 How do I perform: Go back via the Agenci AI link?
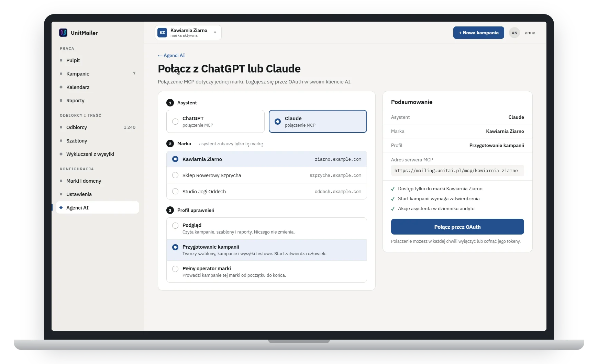[x=171, y=55]
